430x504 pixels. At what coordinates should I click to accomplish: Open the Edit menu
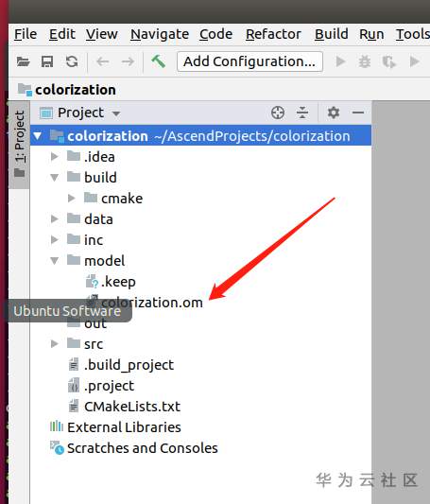coord(62,34)
